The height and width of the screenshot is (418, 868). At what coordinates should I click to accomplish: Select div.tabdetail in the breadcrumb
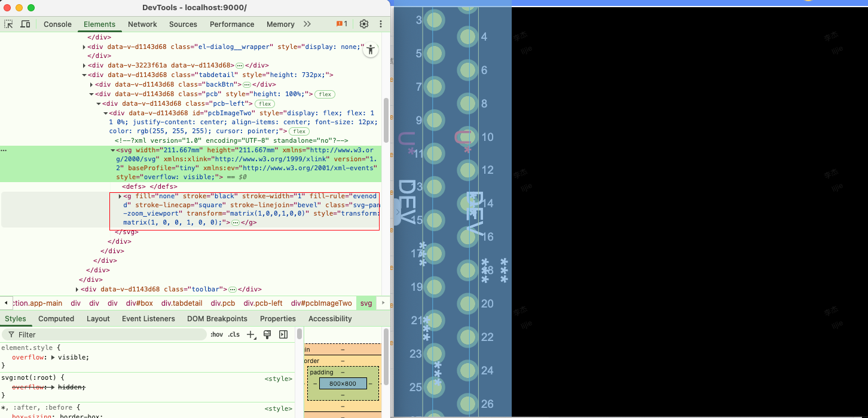pyautogui.click(x=182, y=303)
